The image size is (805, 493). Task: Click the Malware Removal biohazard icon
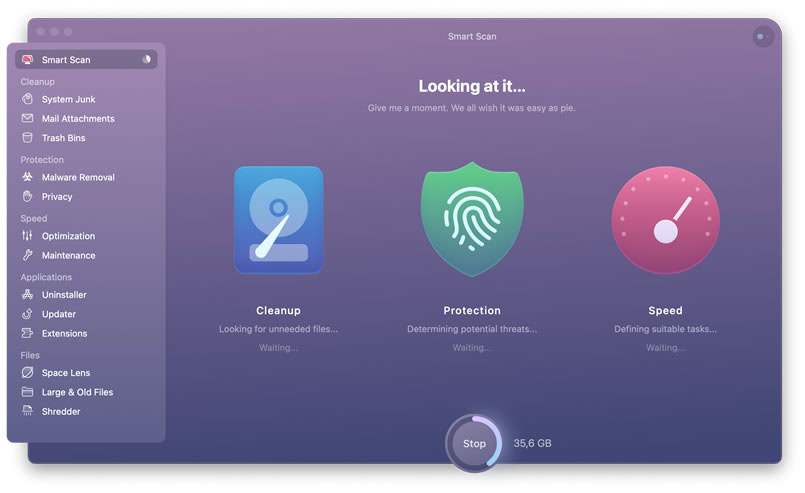tap(27, 177)
